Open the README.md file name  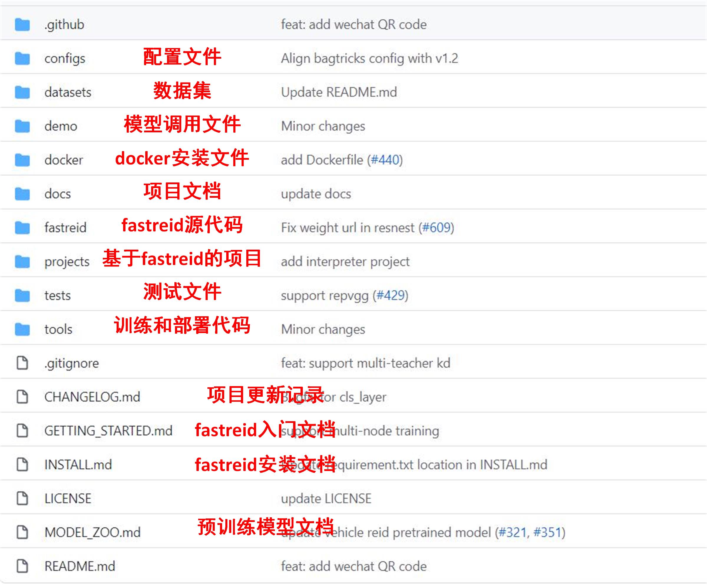point(80,566)
